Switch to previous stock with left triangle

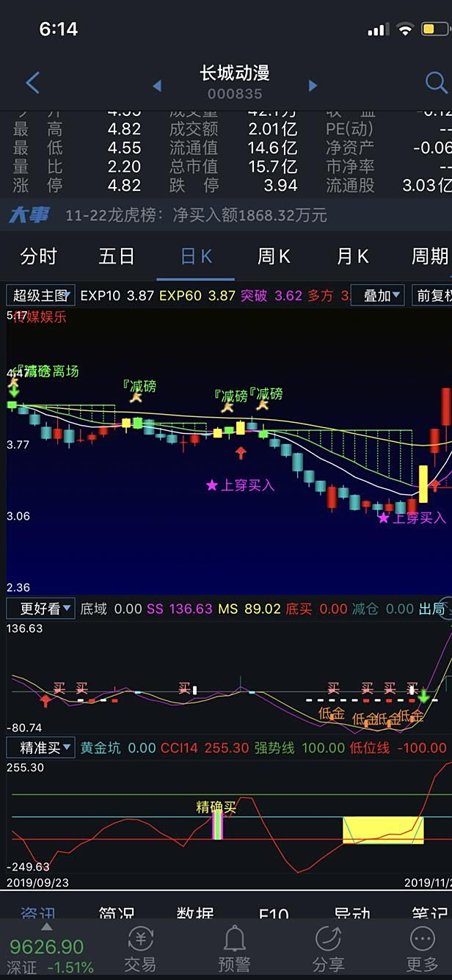(157, 86)
